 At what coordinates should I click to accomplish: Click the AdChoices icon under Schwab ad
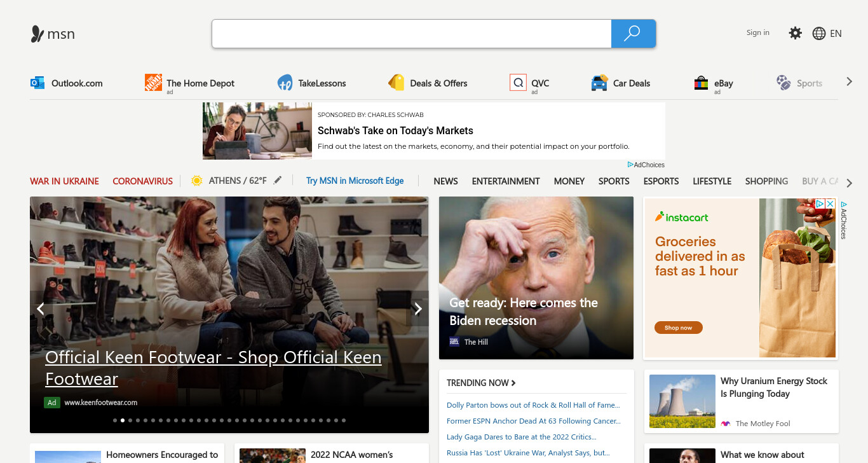click(630, 165)
